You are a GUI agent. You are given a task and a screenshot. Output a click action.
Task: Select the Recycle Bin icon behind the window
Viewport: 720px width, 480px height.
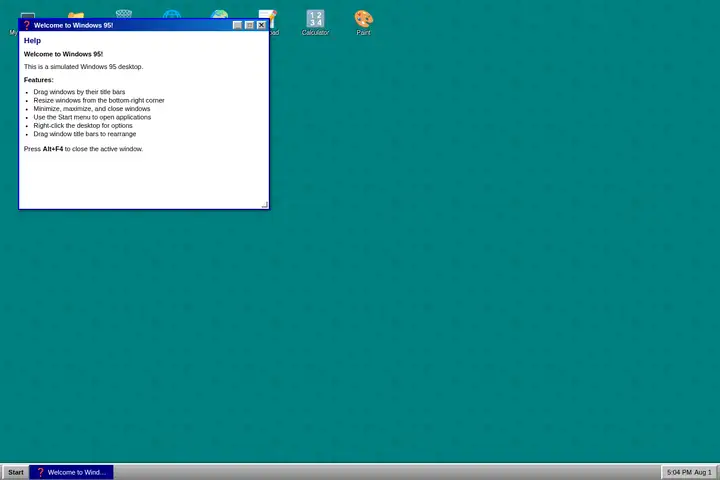tap(124, 13)
